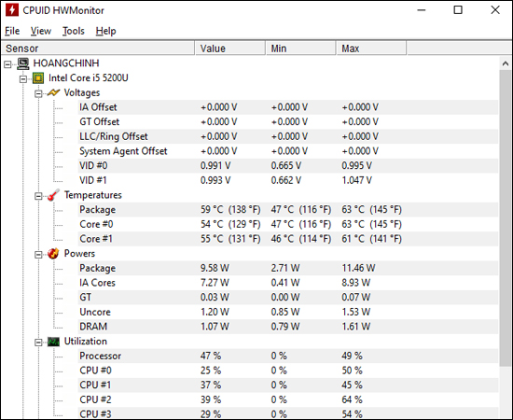Open the Help menu
The image size is (513, 420).
click(x=105, y=31)
